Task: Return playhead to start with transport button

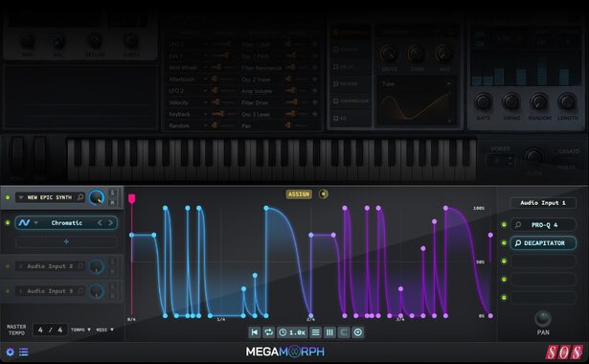Action: coord(255,332)
